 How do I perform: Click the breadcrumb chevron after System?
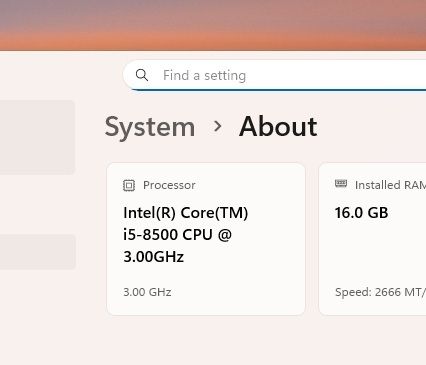tap(218, 126)
